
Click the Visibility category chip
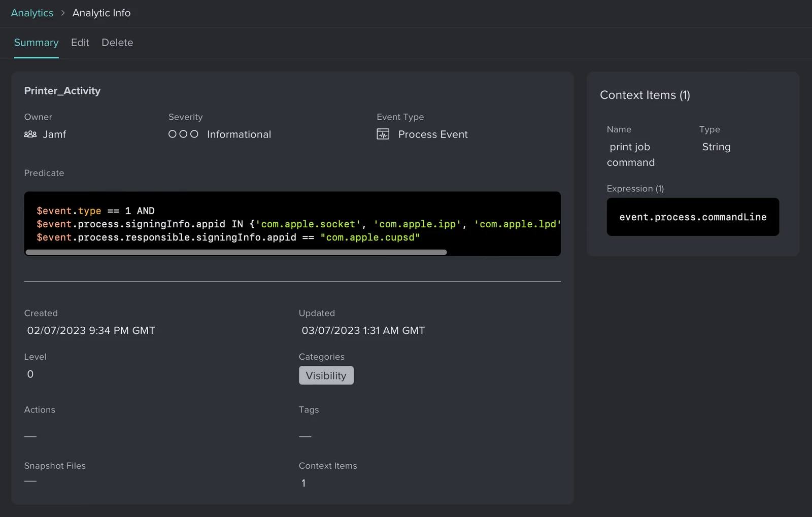(326, 375)
